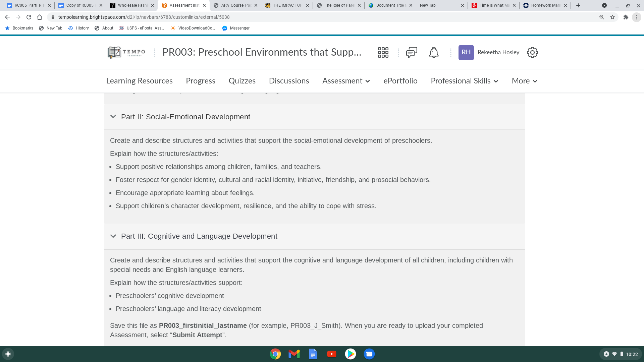
Task: Open the ChromeOS launcher button
Action: [x=8, y=354]
